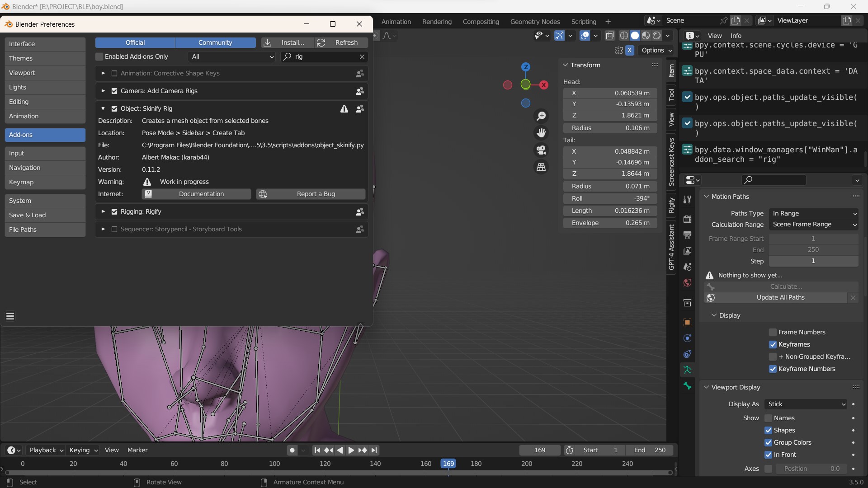This screenshot has width=868, height=488.
Task: Open preferences hamburger menu icon
Action: [10, 316]
